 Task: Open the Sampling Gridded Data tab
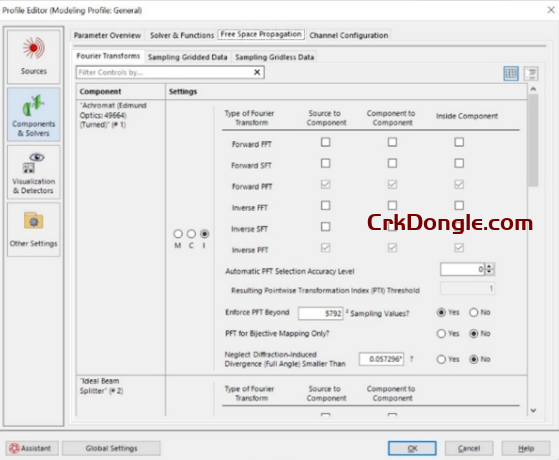[188, 57]
